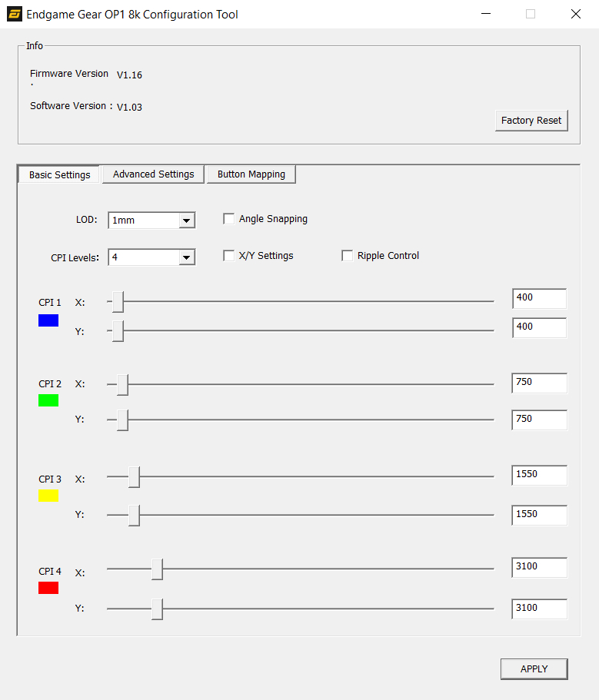Screen dimensions: 599x700
Task: Click the CPI 4 Y slider handle
Action: pyautogui.click(x=157, y=609)
